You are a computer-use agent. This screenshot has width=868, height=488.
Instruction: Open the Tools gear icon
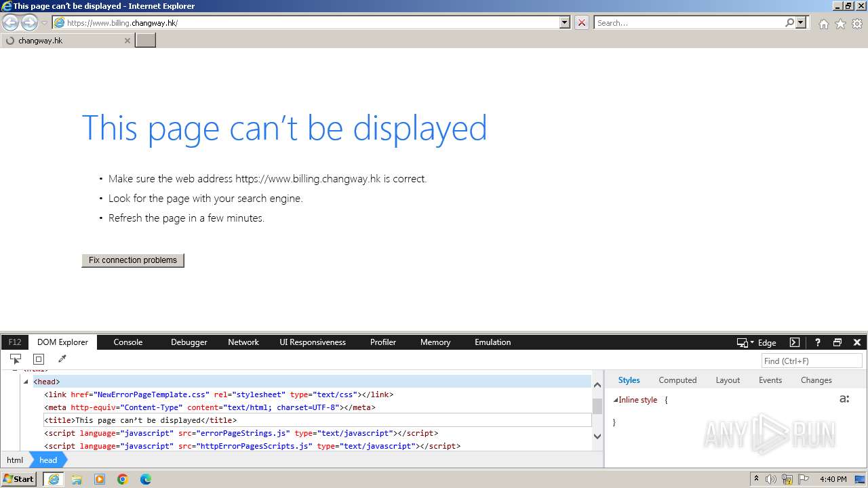pos(857,24)
